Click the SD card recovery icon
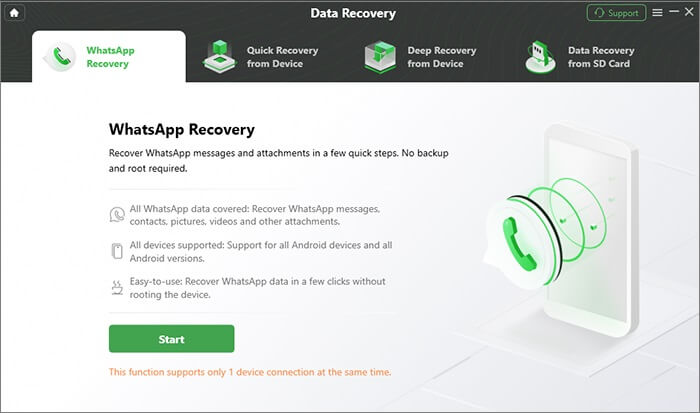Viewport: 700px width, 413px height. tap(541, 57)
